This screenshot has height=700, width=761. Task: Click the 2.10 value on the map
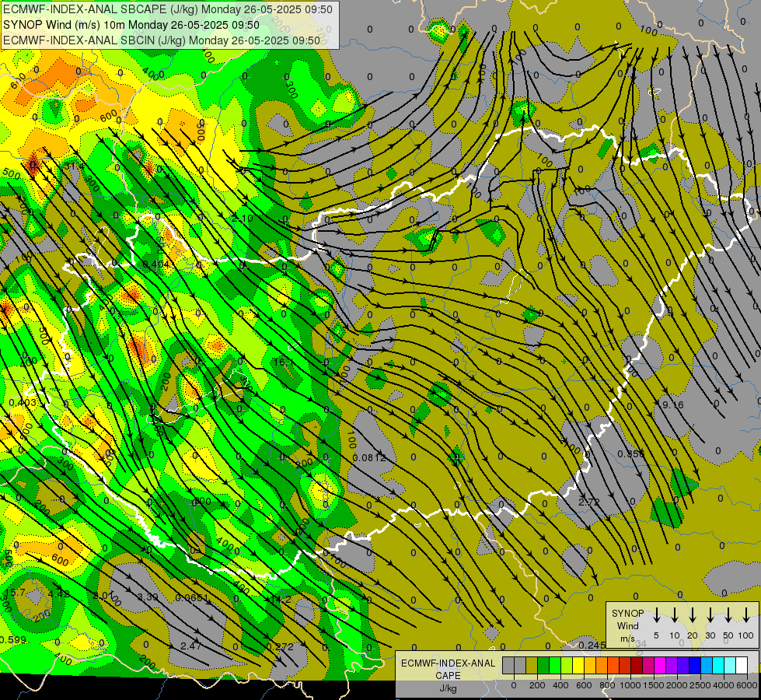coord(243,219)
